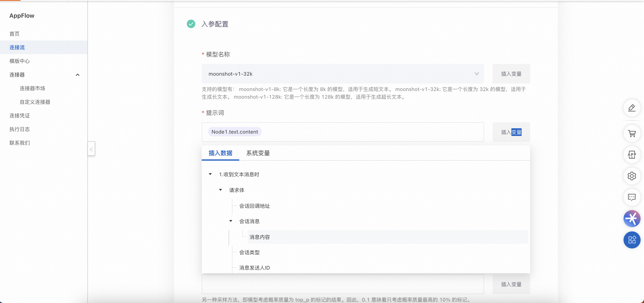Open 连接器市场 in the sidebar
The width and height of the screenshot is (644, 303).
pos(32,88)
